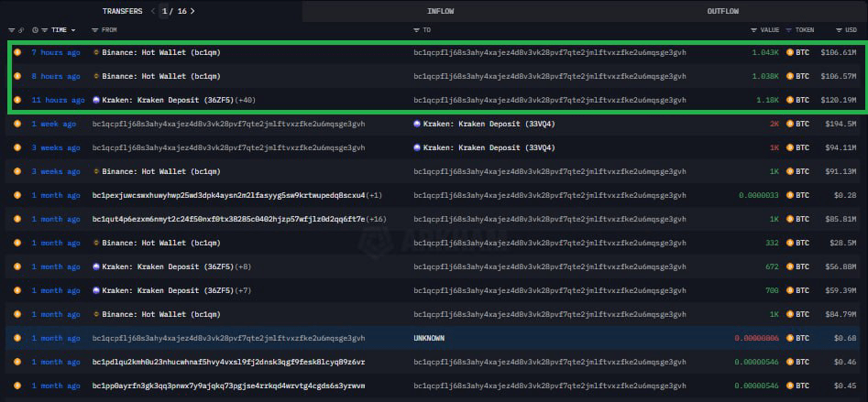The image size is (868, 402).
Task: Switch to the INFLOW tab
Action: (441, 11)
